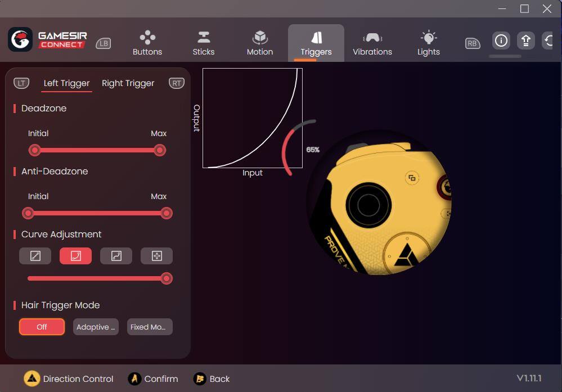Viewport: 562px width, 392px height.
Task: Select the Triggers tab
Action: [316, 43]
